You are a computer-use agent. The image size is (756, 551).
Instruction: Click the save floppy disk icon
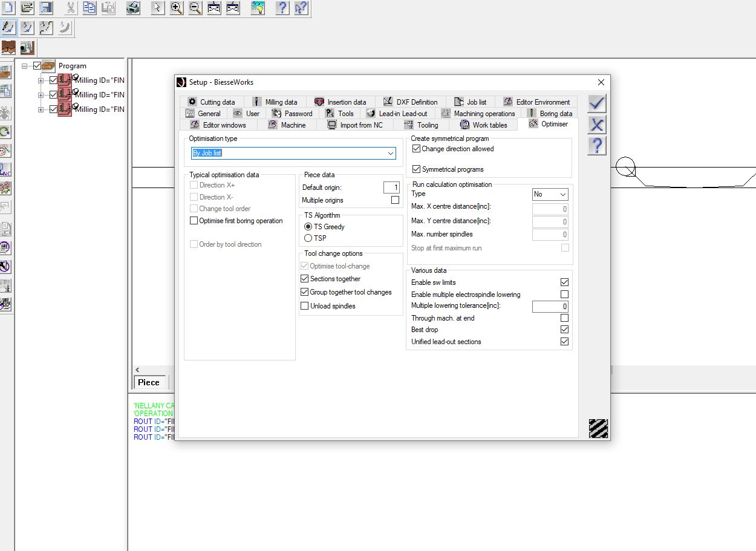pos(46,8)
